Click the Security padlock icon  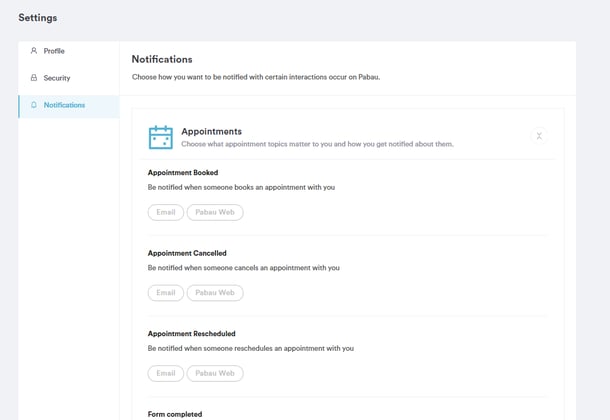[x=34, y=78]
